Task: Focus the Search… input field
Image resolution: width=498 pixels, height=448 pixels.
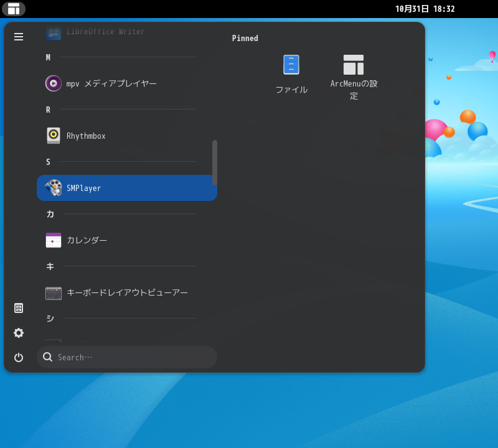Action: pos(134,357)
